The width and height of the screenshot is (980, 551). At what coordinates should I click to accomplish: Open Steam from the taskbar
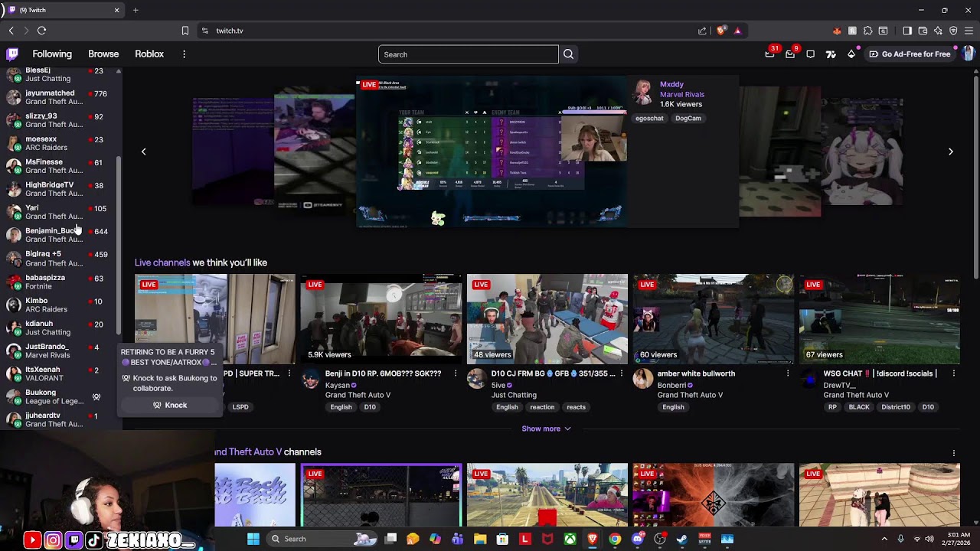tap(682, 539)
